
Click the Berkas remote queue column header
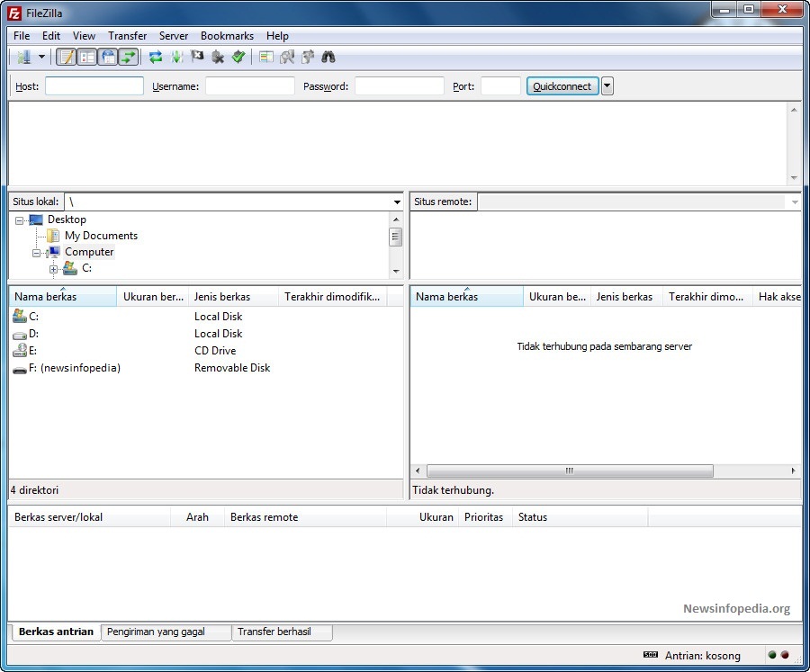coord(305,517)
